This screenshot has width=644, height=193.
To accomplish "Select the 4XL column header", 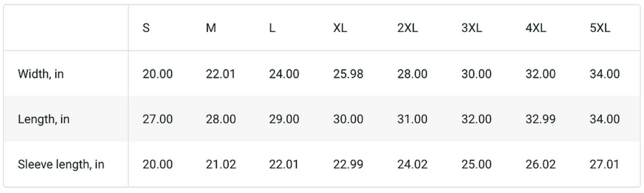I will click(x=536, y=28).
